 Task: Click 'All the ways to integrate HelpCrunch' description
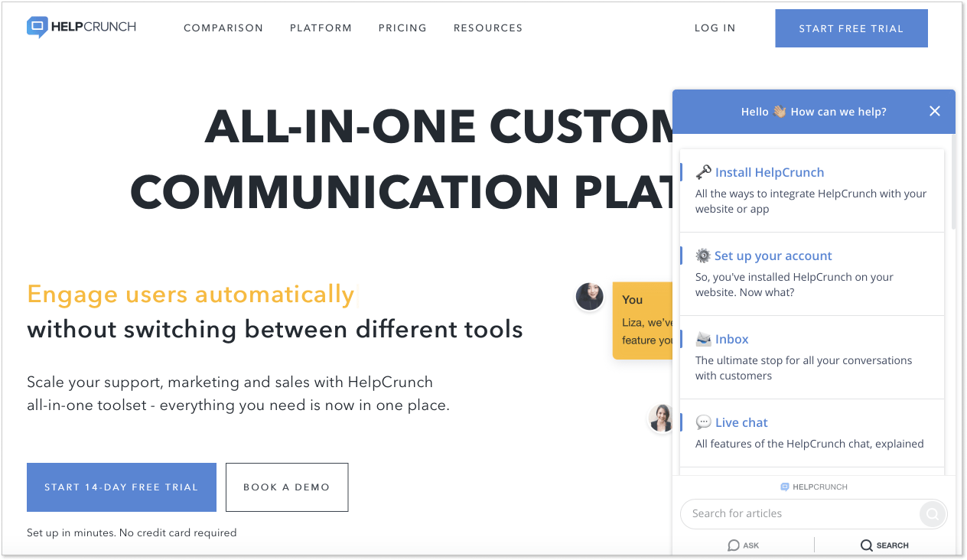(x=811, y=201)
